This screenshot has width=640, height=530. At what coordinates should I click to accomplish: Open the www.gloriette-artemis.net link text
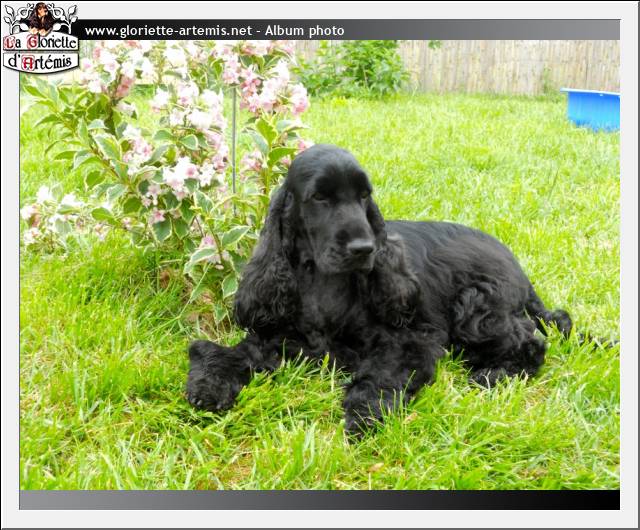[167, 31]
